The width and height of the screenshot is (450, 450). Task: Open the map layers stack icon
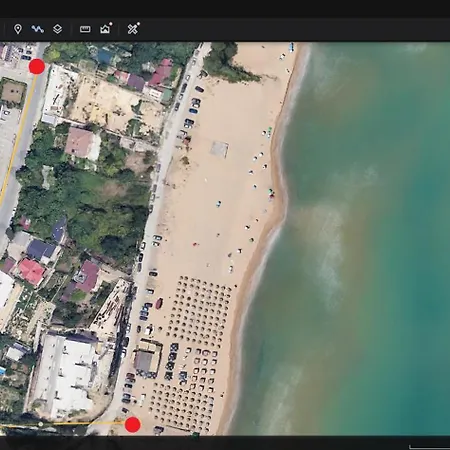coord(57,29)
